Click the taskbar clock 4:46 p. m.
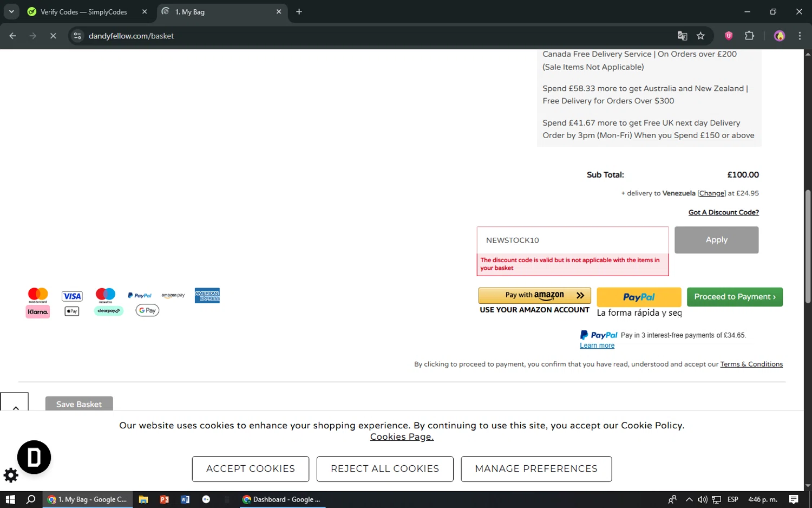The height and width of the screenshot is (508, 812). tap(762, 499)
